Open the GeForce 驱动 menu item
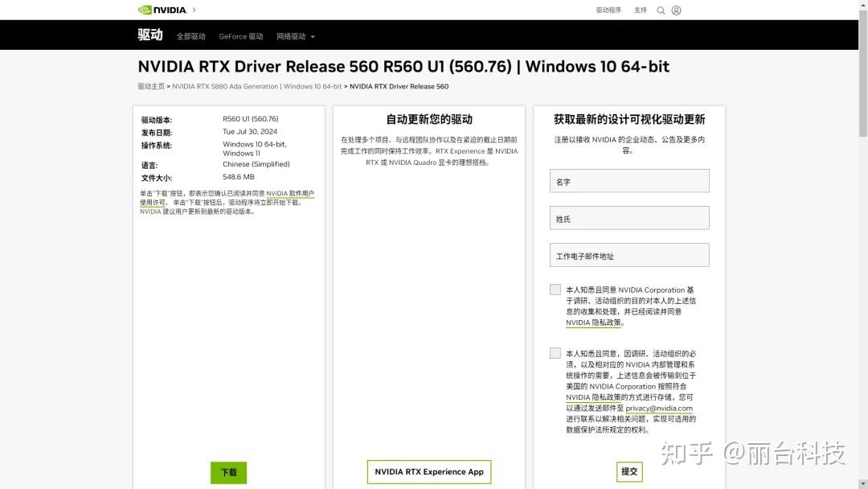The height and width of the screenshot is (489, 868). pos(241,36)
